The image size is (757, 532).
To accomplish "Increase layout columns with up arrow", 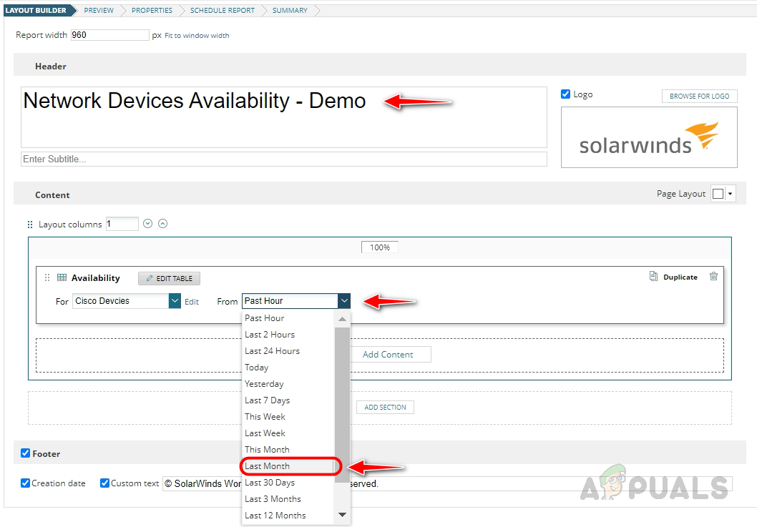I will tap(162, 224).
